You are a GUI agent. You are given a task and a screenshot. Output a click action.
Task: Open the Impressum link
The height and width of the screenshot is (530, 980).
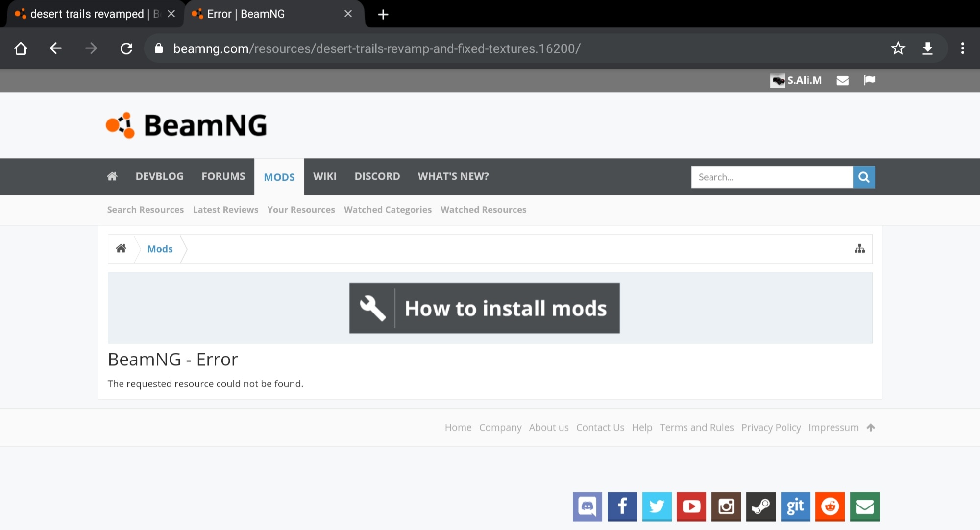click(x=833, y=427)
